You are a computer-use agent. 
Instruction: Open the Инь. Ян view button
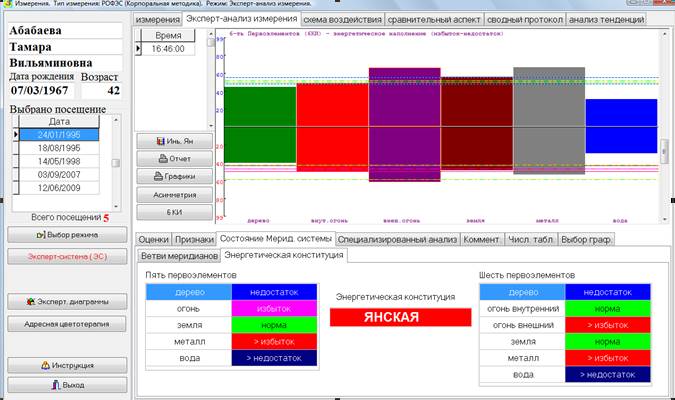pyautogui.click(x=174, y=141)
